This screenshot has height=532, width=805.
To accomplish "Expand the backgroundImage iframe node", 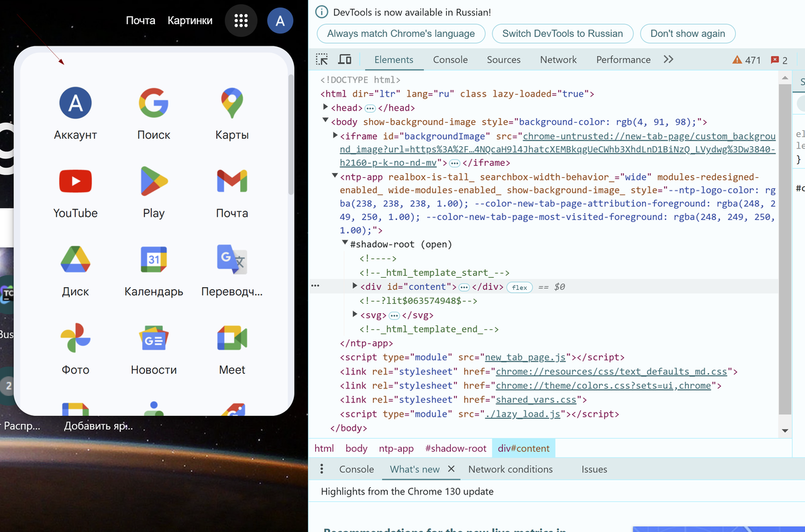I will [x=335, y=136].
